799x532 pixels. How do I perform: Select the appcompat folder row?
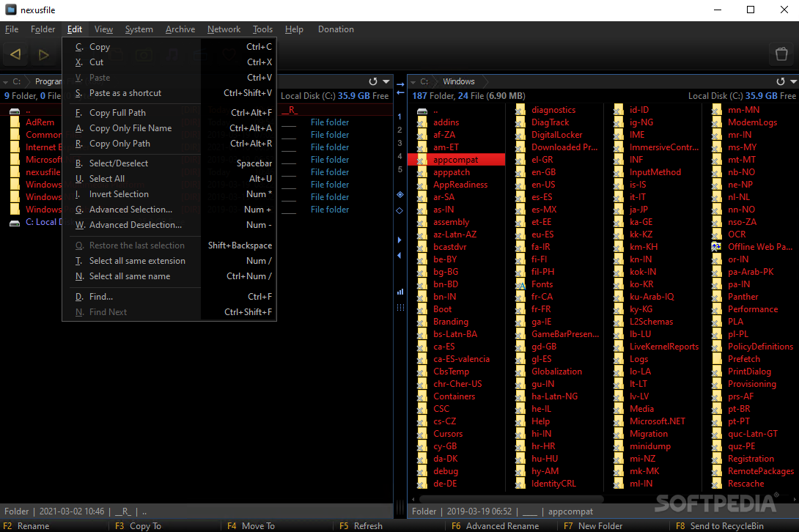click(x=456, y=160)
